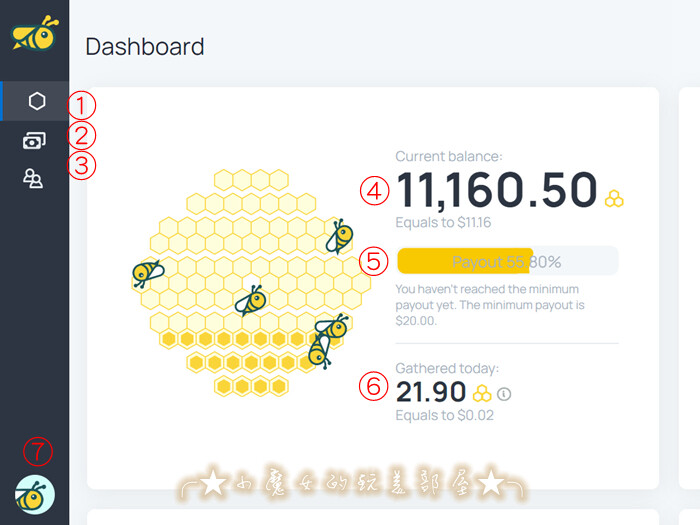Click the "Current balance:" label
The width and height of the screenshot is (700, 525).
click(449, 156)
